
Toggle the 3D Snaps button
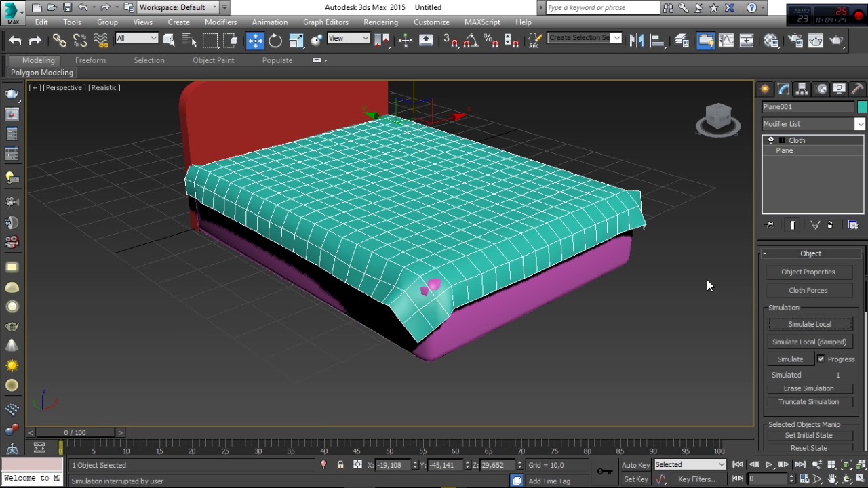450,41
